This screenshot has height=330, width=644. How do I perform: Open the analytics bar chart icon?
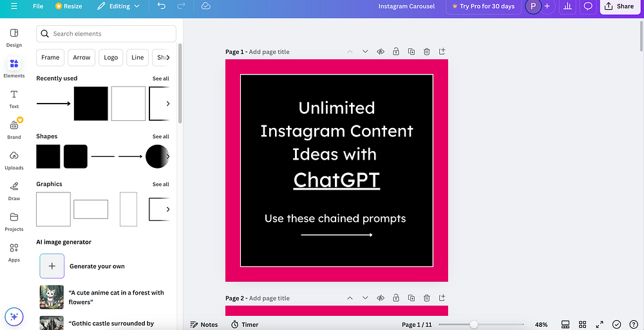pos(568,6)
